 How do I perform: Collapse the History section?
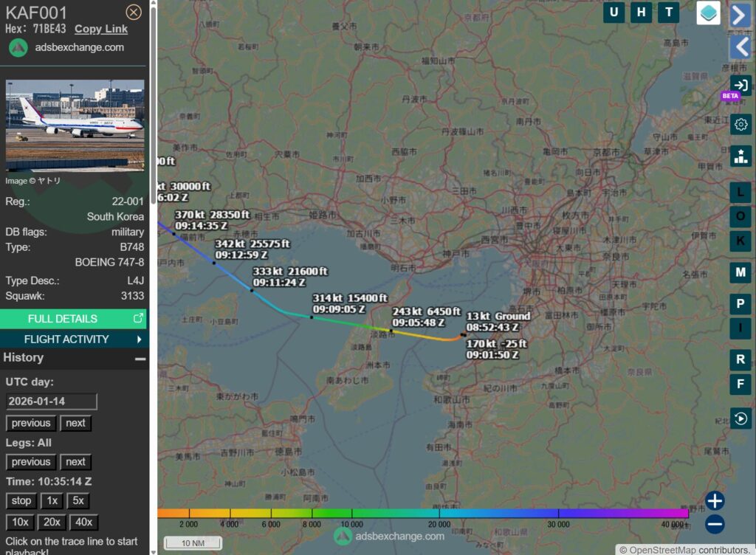coord(140,358)
